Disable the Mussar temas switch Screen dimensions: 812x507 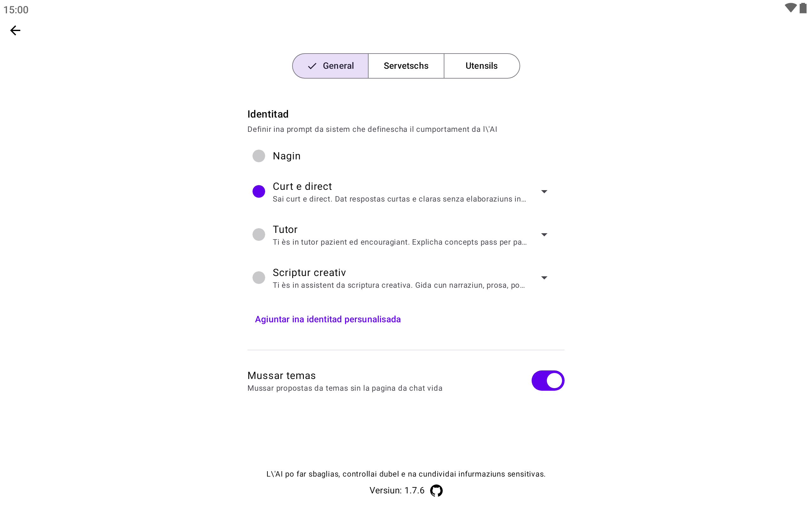[x=547, y=381]
